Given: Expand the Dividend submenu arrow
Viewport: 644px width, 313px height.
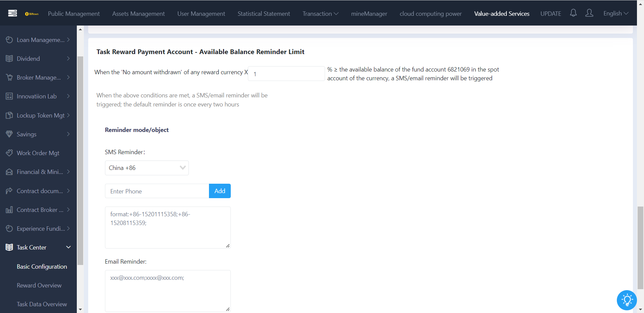Looking at the screenshot, I should (x=68, y=58).
